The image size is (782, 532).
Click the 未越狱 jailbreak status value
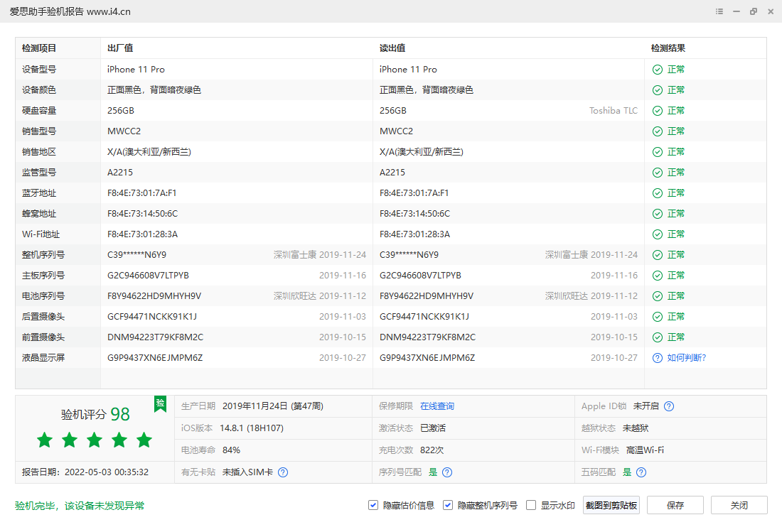click(636, 428)
